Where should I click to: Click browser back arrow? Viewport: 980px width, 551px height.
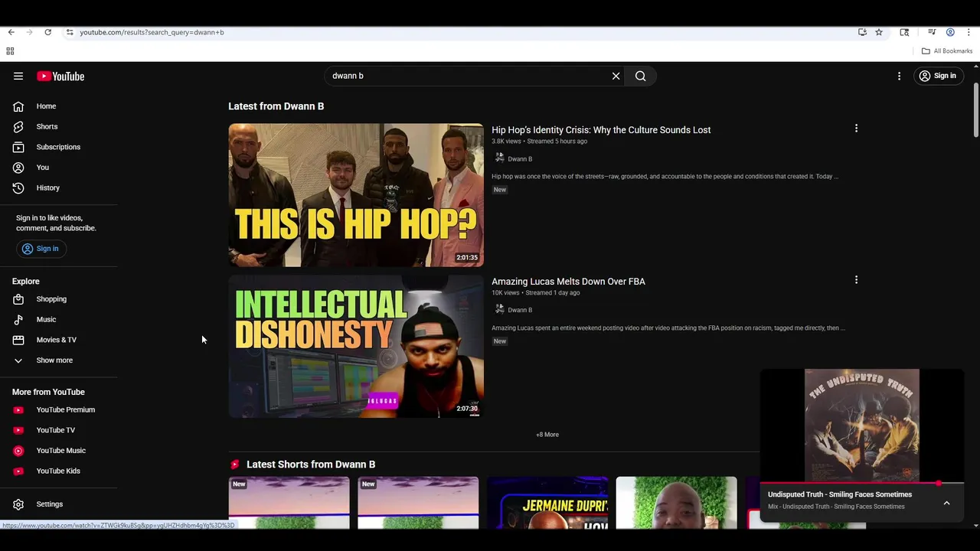[x=11, y=32]
